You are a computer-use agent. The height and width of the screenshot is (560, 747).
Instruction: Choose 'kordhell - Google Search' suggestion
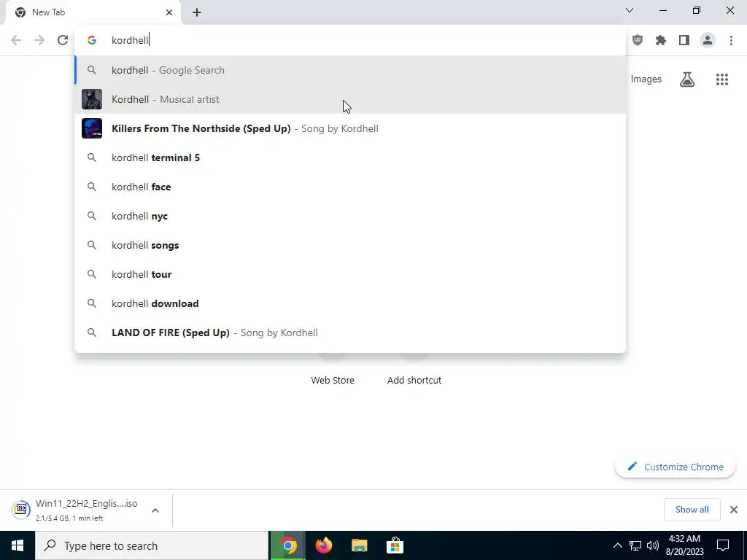[x=350, y=70]
